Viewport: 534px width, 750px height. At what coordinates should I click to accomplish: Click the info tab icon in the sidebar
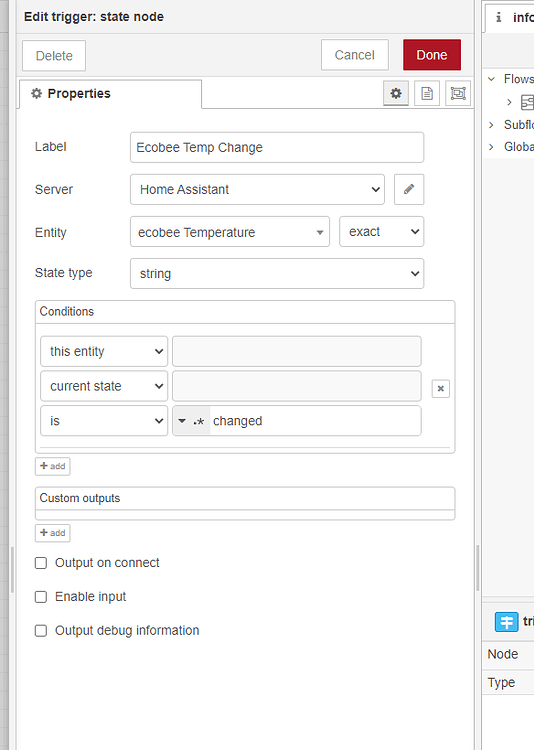[499, 17]
